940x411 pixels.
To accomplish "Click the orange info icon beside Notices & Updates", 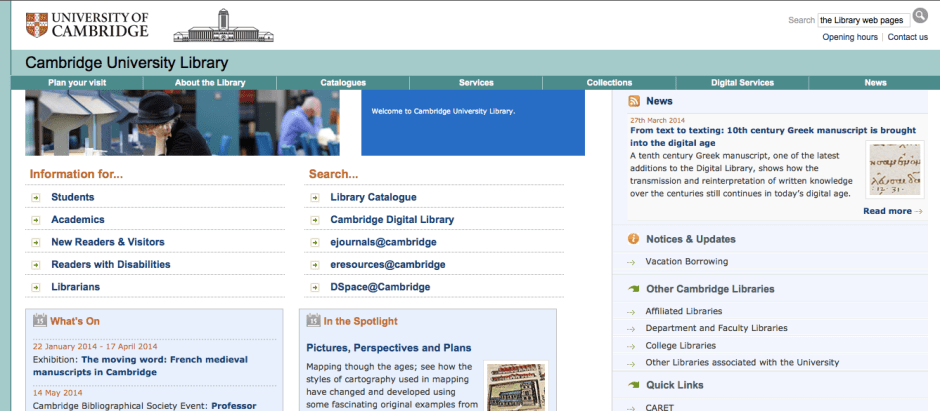I will [633, 239].
